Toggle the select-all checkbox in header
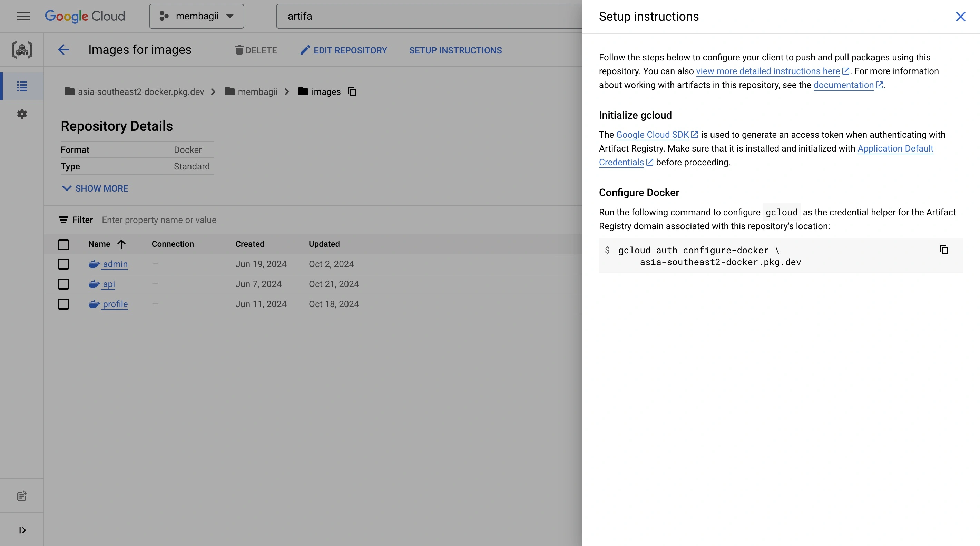Viewport: 980px width, 546px height. tap(63, 244)
